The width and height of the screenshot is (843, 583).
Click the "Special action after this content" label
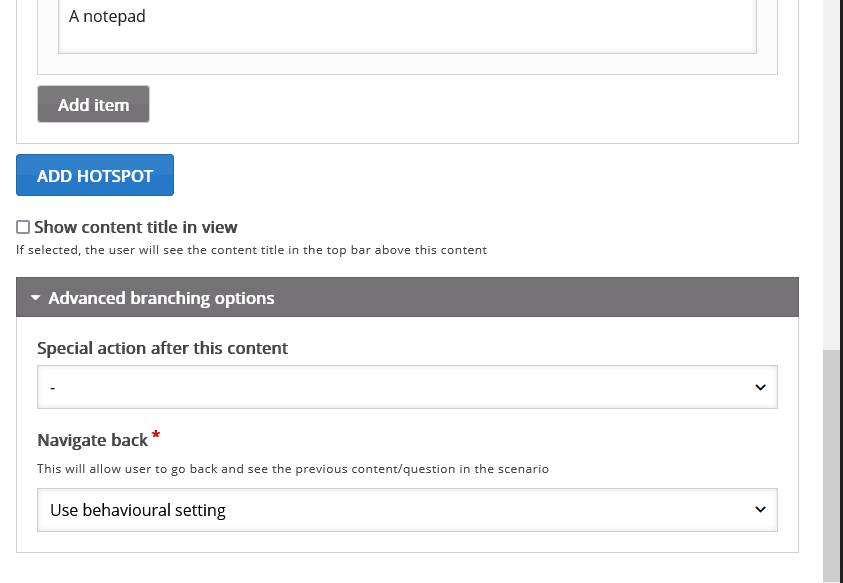pyautogui.click(x=162, y=348)
